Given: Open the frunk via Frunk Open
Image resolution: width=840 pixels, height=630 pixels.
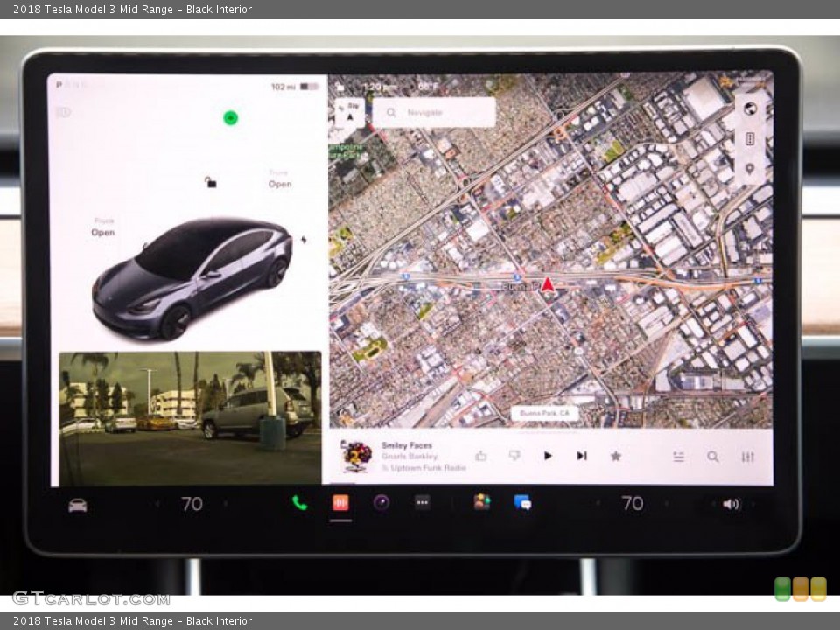Looking at the screenshot, I should (103, 227).
